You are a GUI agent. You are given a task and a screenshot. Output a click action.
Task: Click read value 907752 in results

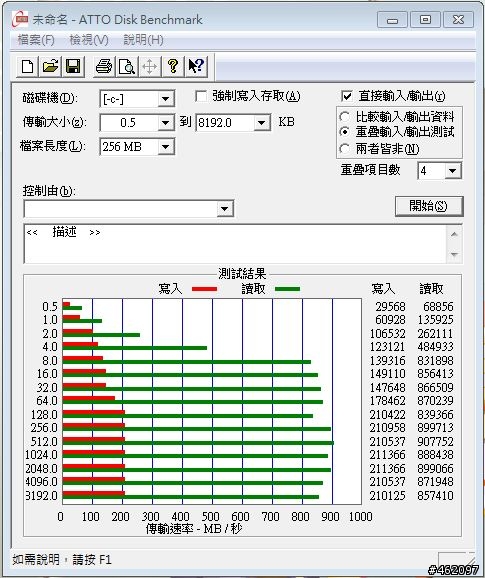click(435, 441)
